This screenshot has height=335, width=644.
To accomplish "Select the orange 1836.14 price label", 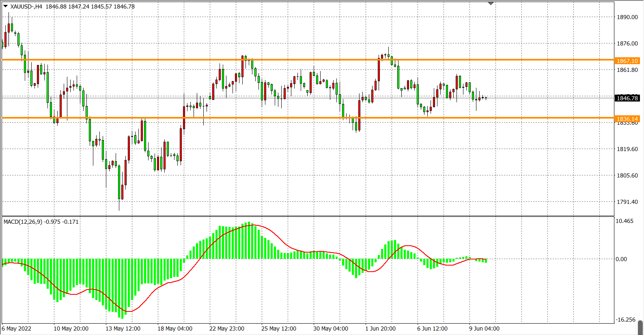I will (x=627, y=119).
